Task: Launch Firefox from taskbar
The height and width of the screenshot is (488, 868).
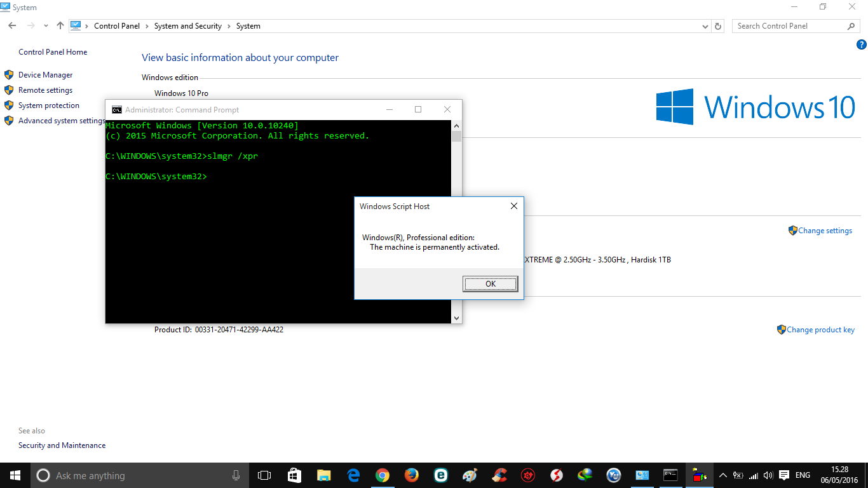Action: (x=412, y=475)
